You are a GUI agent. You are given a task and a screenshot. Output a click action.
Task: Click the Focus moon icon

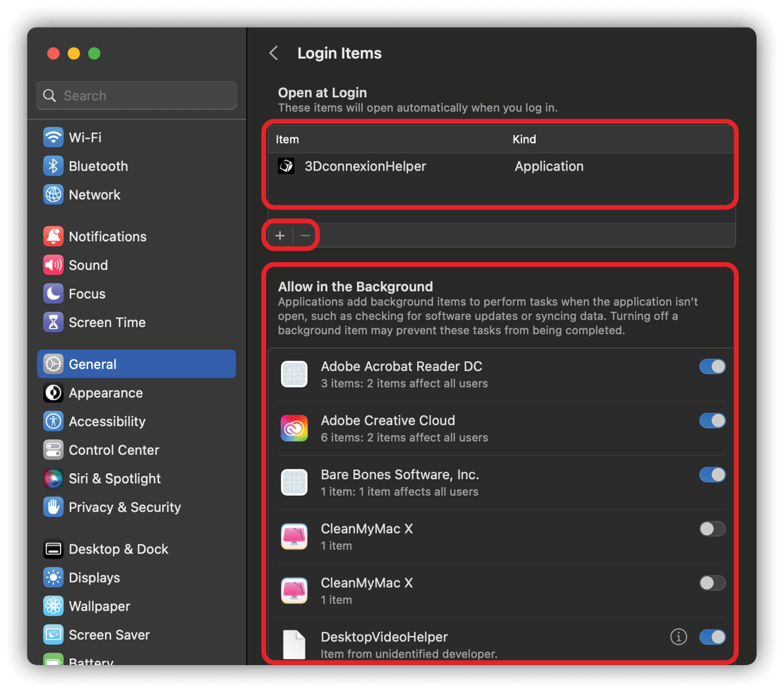coord(53,294)
